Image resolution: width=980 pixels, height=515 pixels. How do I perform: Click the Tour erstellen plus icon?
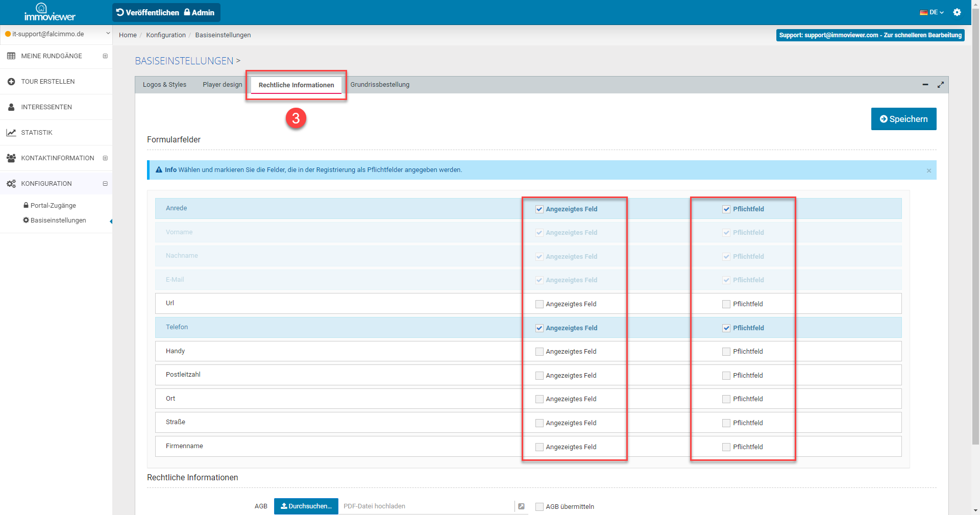coord(11,82)
